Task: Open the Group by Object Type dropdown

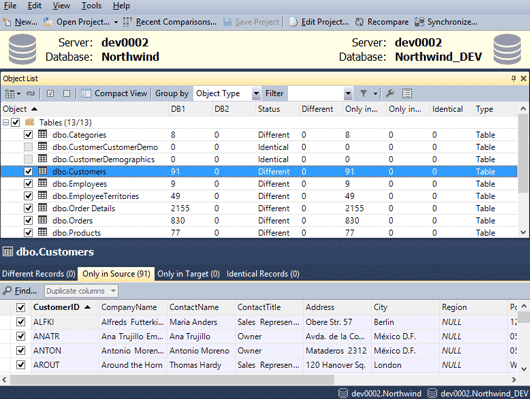Action: coord(256,94)
